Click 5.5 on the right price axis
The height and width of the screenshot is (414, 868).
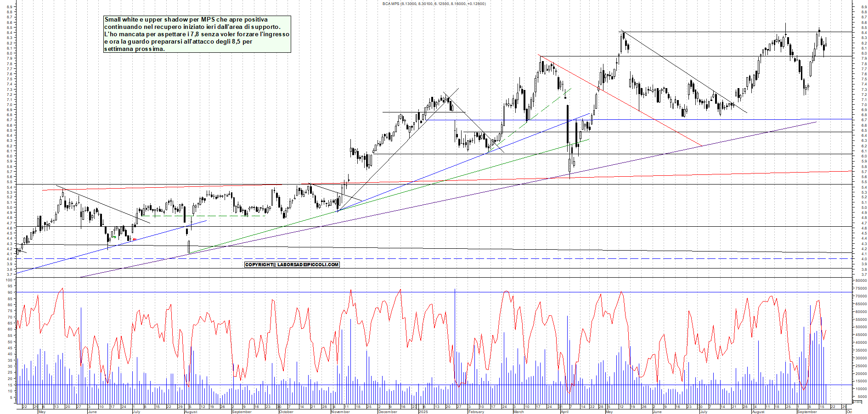click(864, 182)
